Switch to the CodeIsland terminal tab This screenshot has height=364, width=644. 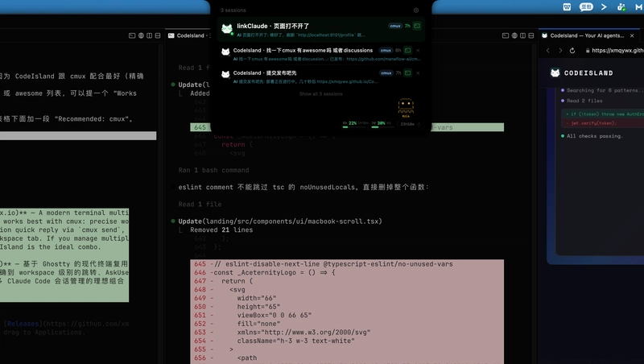[190, 35]
